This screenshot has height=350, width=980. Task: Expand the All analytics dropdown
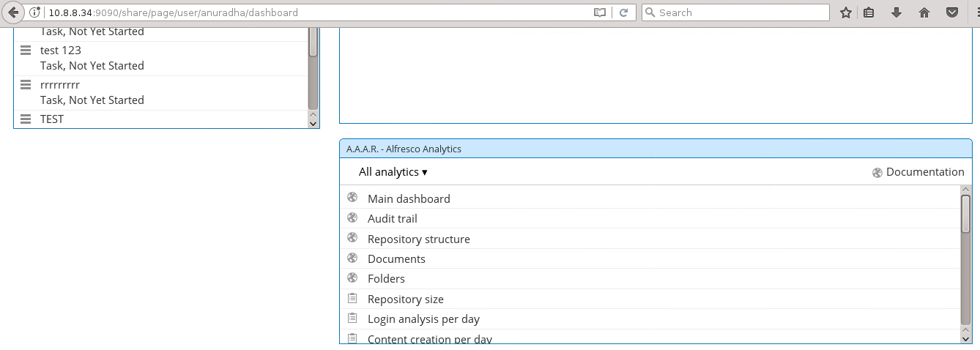pos(393,172)
